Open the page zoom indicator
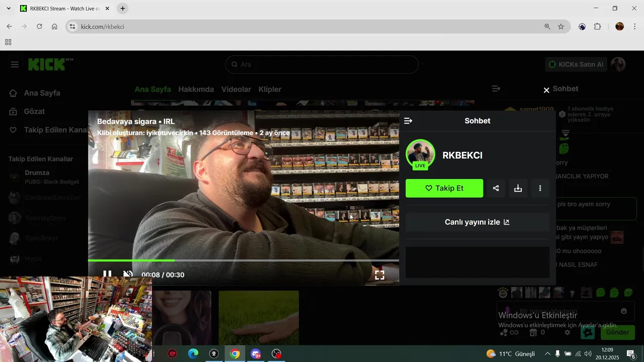Image resolution: width=644 pixels, height=362 pixels. click(x=547, y=27)
